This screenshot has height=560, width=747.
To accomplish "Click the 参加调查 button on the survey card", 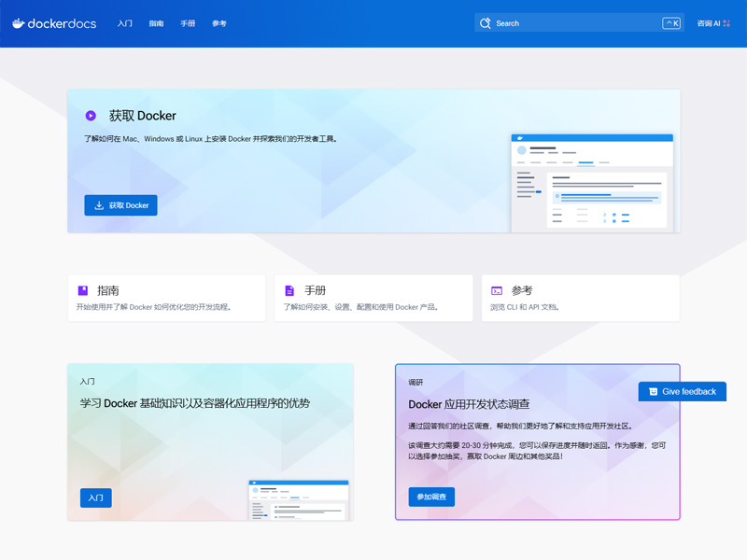I will coord(430,497).
